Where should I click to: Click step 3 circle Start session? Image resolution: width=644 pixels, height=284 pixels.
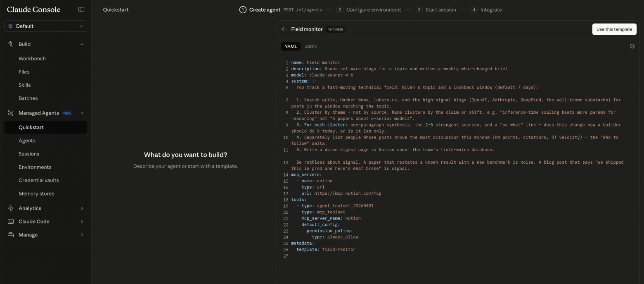click(419, 10)
